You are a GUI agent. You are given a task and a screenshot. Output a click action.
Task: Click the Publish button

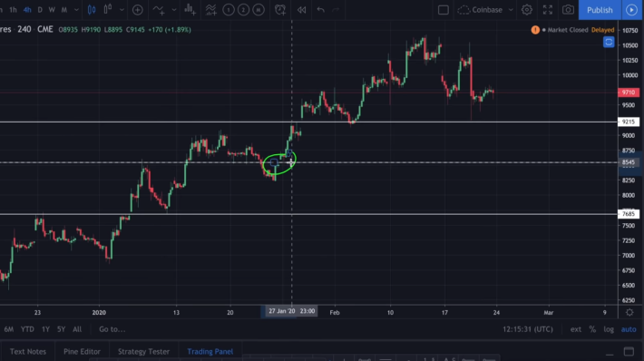click(x=600, y=10)
